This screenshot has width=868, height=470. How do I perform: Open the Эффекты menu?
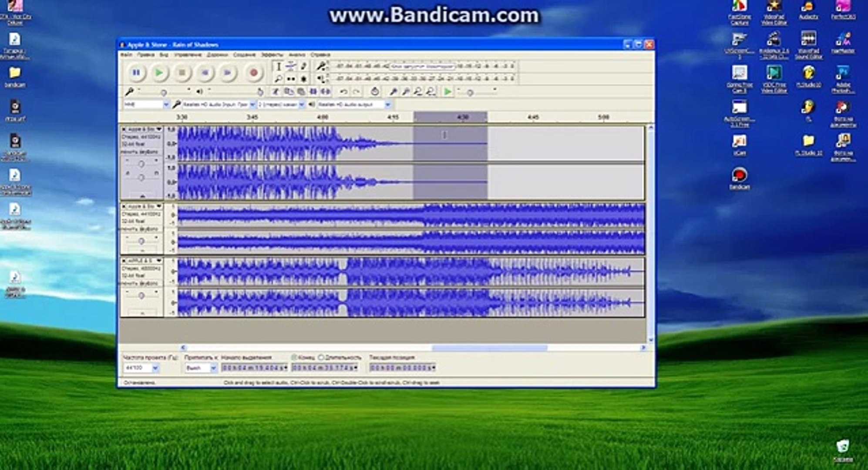point(272,55)
